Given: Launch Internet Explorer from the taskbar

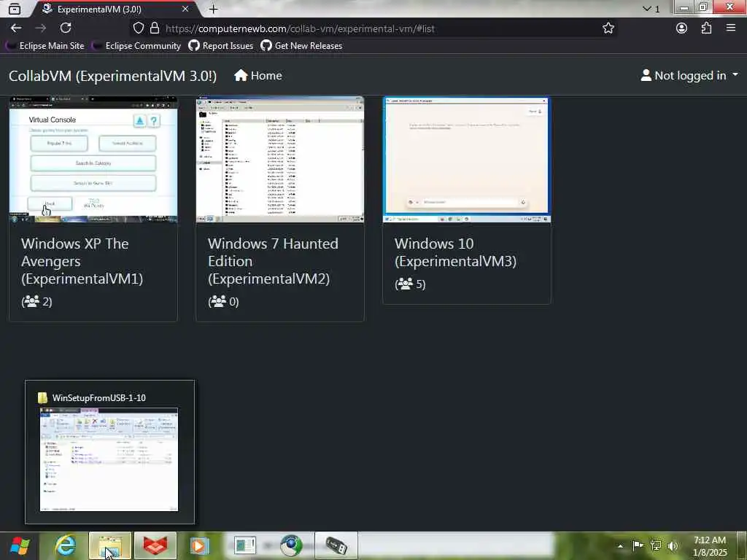Looking at the screenshot, I should pos(65,545).
